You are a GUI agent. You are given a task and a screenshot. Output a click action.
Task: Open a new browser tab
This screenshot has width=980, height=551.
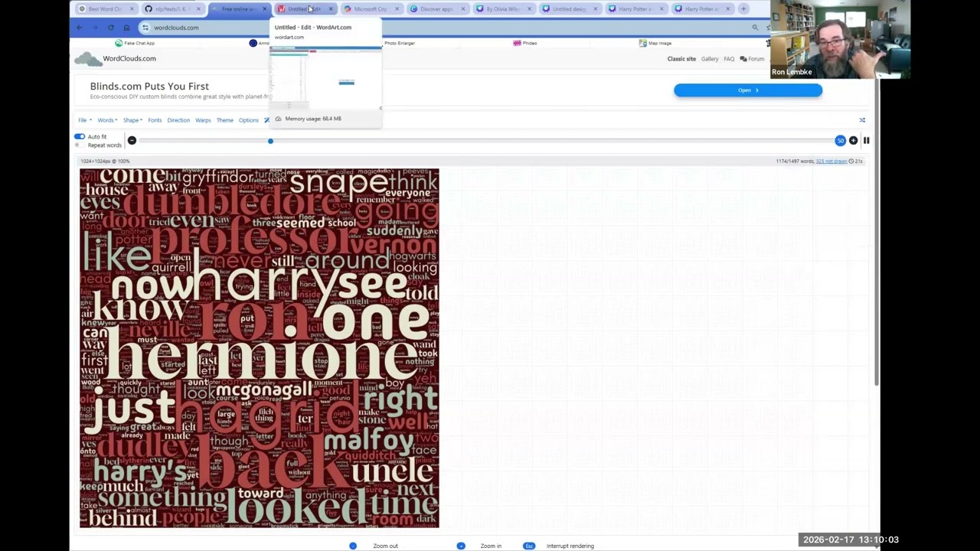click(743, 9)
